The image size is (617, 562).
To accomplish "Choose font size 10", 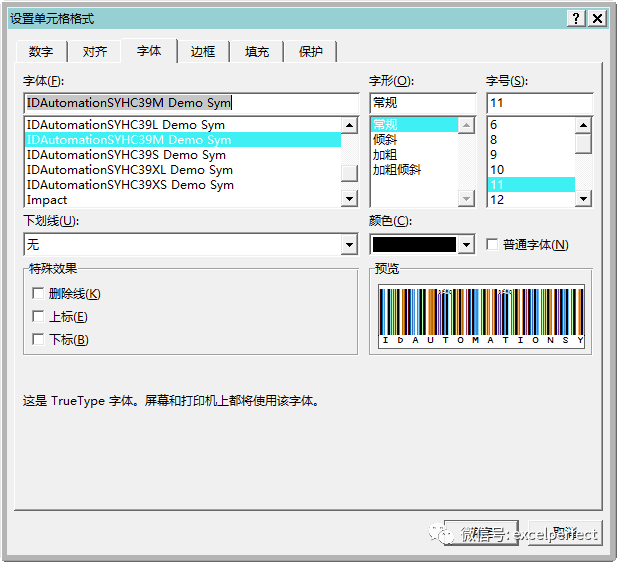I will [x=531, y=170].
